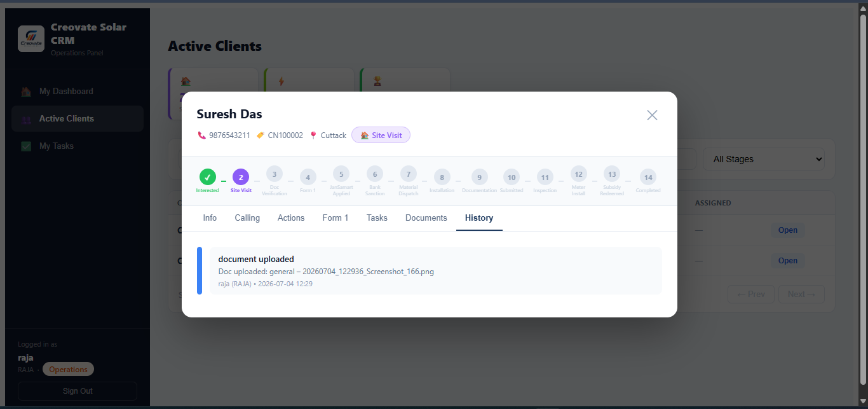This screenshot has width=868, height=409.
Task: Click the Sign Out button
Action: pyautogui.click(x=78, y=391)
